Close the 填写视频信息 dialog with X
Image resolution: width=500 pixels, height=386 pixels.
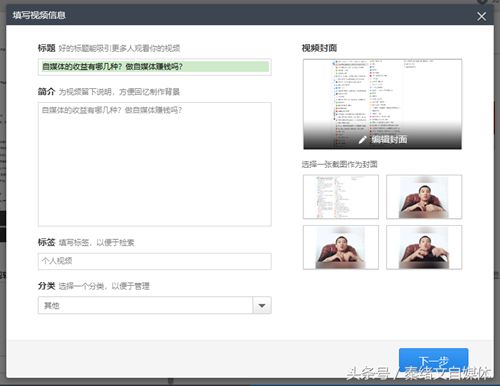tap(481, 16)
